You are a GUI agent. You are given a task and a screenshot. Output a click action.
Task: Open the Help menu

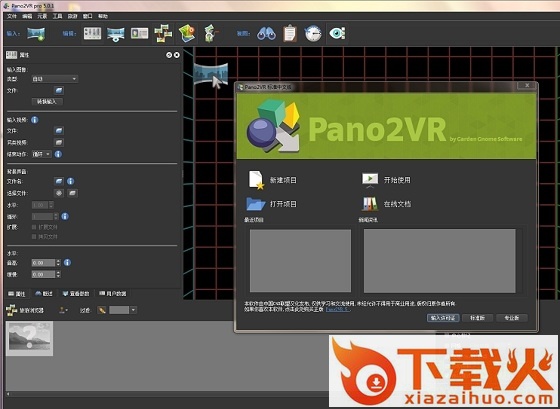[102, 16]
